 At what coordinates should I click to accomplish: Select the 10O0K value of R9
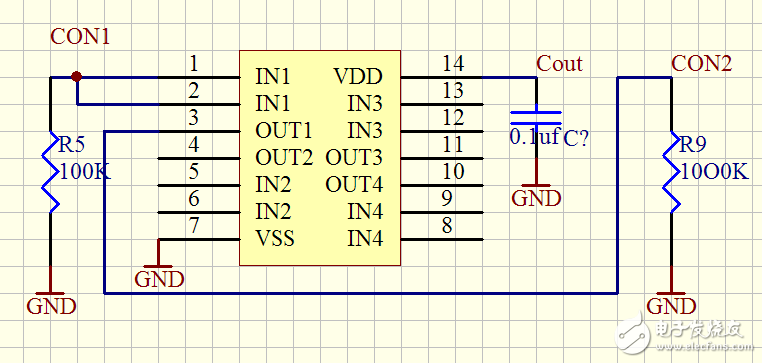[715, 172]
